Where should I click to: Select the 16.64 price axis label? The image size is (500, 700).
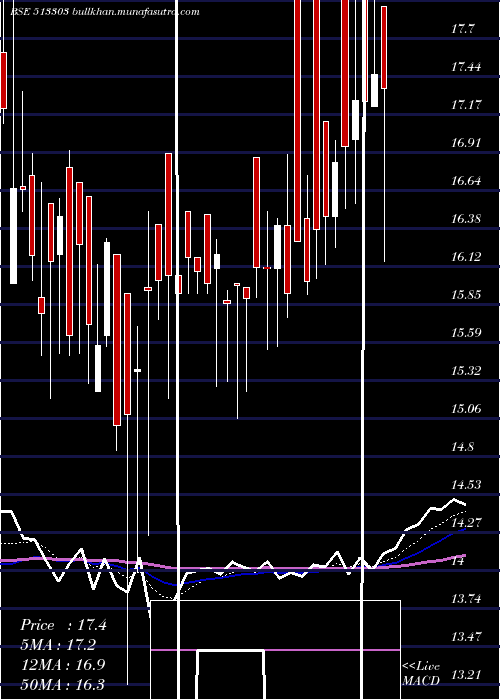click(x=466, y=181)
